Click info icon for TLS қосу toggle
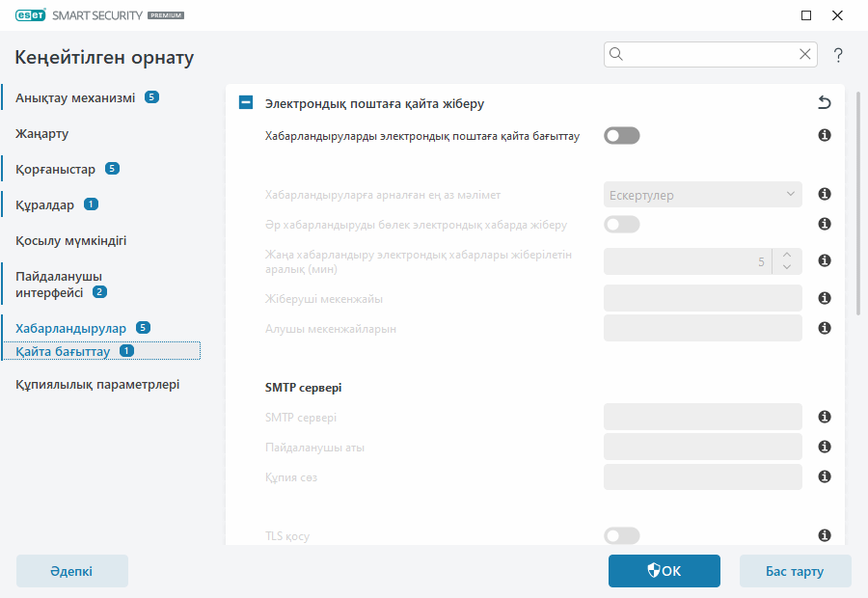 click(825, 535)
